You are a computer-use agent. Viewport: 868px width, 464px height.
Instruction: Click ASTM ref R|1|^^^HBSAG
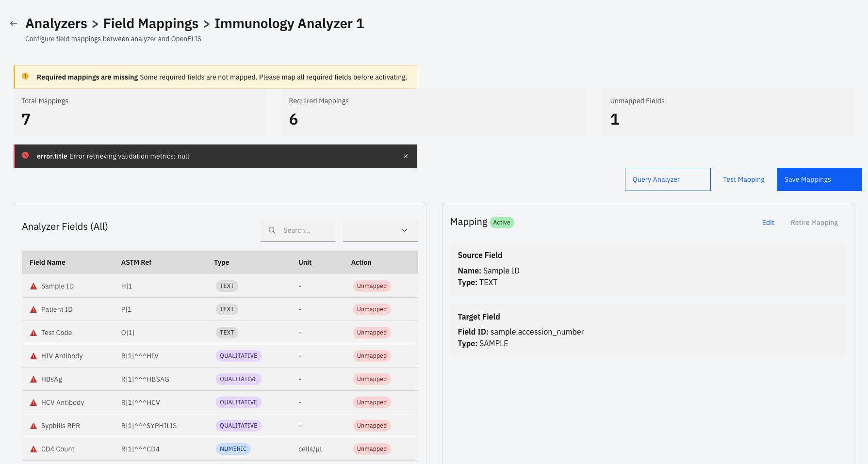[145, 379]
